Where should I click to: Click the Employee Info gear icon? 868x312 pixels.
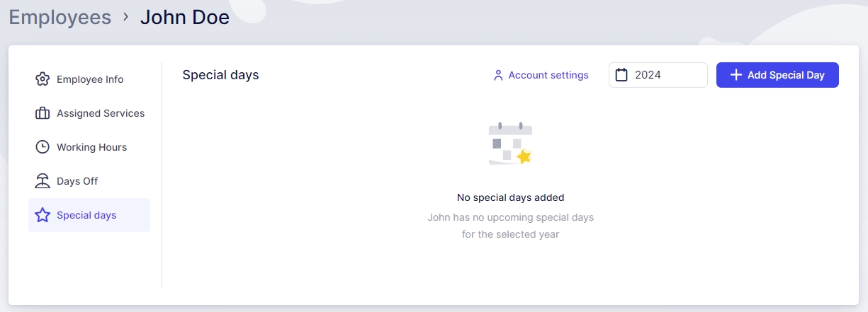43,79
